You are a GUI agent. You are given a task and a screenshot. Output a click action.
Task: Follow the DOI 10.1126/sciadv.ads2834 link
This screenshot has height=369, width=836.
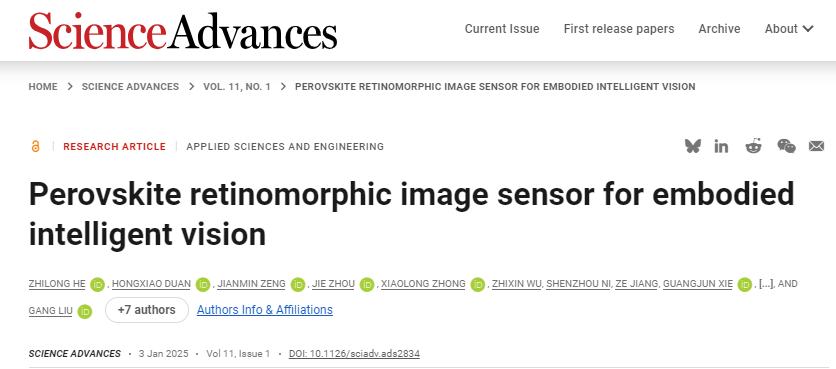354,354
